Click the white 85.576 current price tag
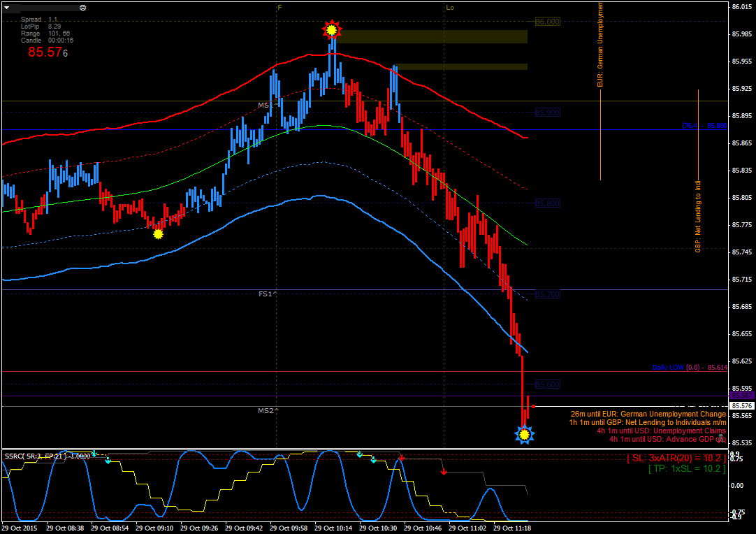756x534 pixels. pyautogui.click(x=741, y=406)
